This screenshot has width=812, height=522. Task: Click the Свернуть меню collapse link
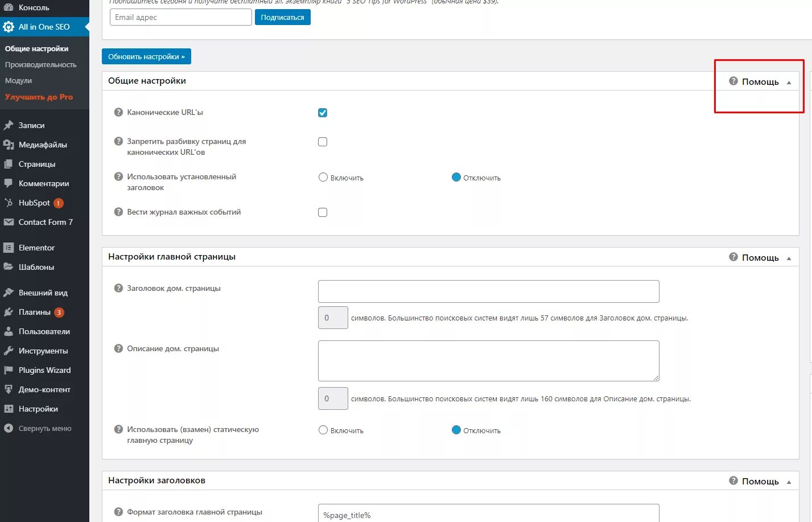tap(44, 429)
